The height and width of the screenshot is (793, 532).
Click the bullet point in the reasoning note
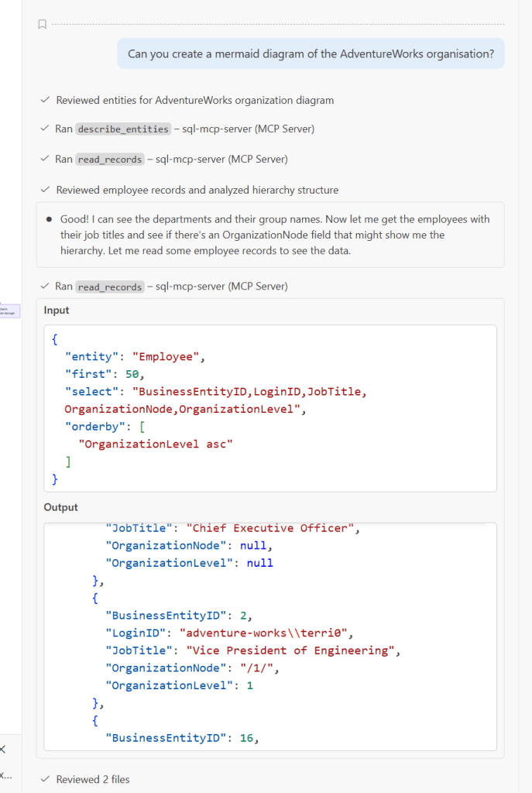click(50, 219)
